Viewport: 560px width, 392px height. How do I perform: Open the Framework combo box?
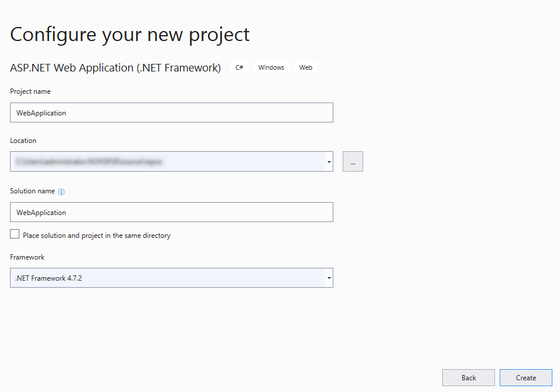pos(171,278)
